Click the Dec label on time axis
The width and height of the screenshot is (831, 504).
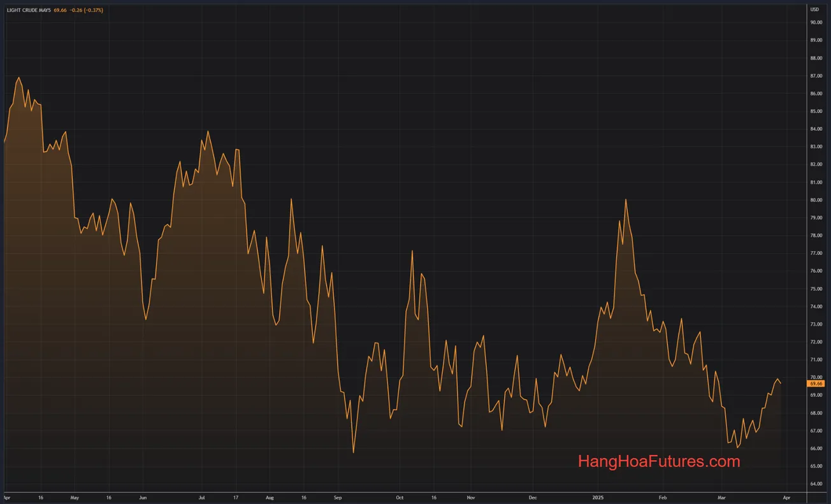(533, 497)
